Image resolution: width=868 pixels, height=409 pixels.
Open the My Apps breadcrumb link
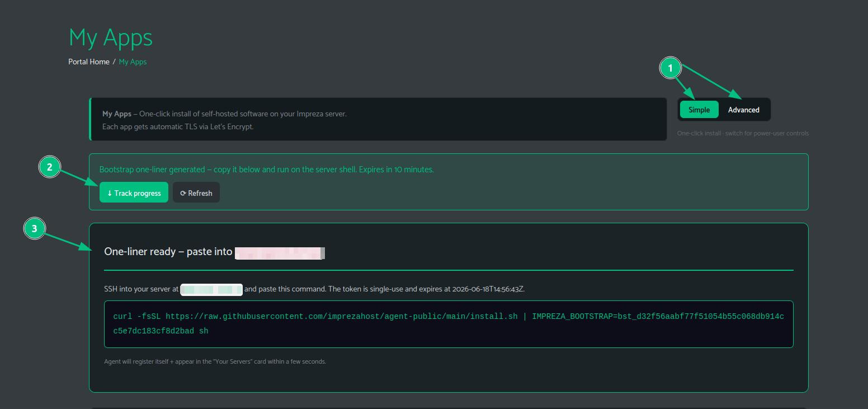133,62
